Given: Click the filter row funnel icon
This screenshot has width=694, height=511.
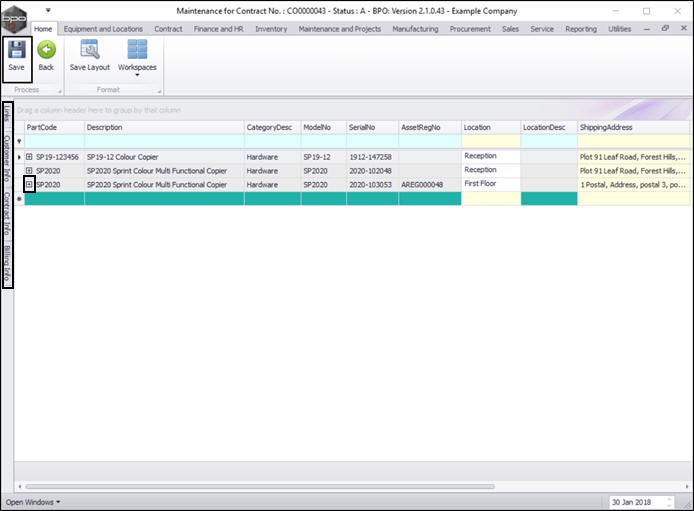Looking at the screenshot, I should tap(19, 142).
